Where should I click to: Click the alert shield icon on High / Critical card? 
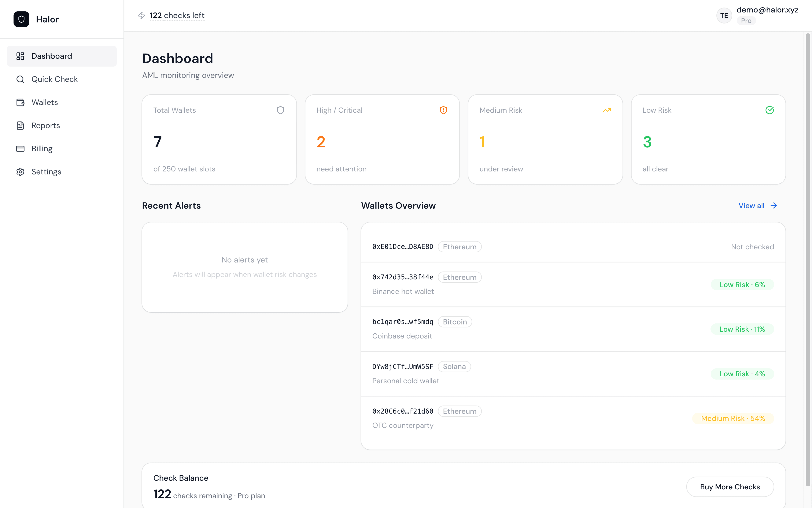pos(443,110)
